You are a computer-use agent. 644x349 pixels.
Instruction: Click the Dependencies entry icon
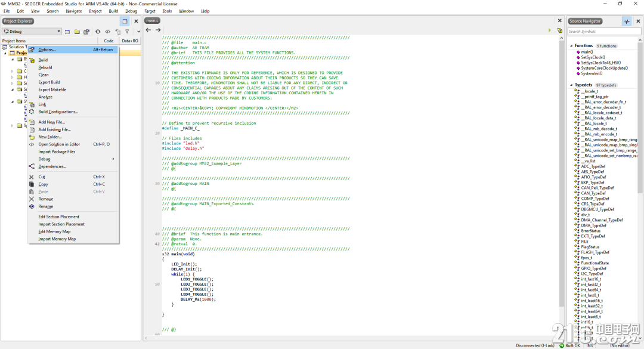32,166
